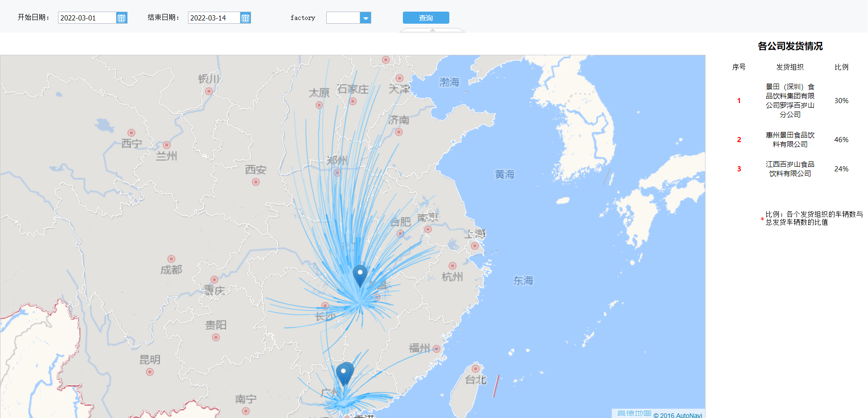The height and width of the screenshot is (418, 868).
Task: Click the 银川 city marker
Action: pos(209,91)
